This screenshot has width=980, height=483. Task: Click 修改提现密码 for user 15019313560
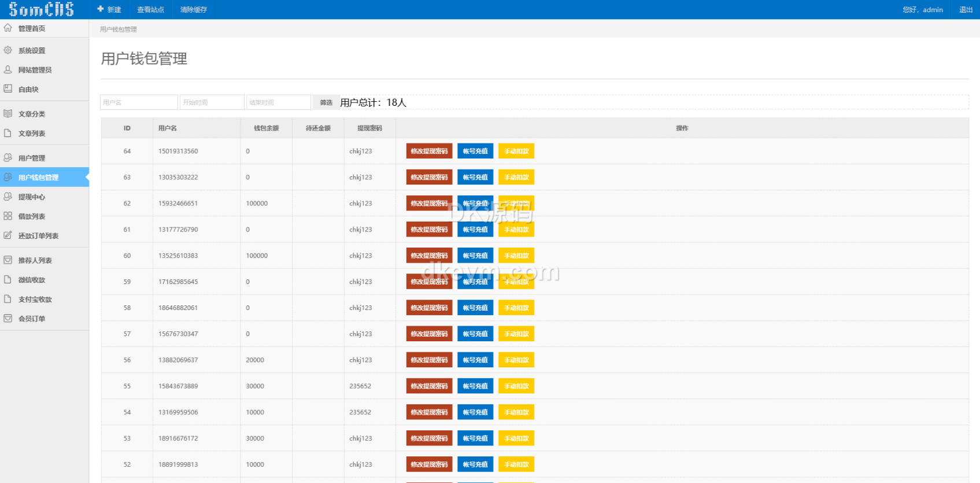429,151
